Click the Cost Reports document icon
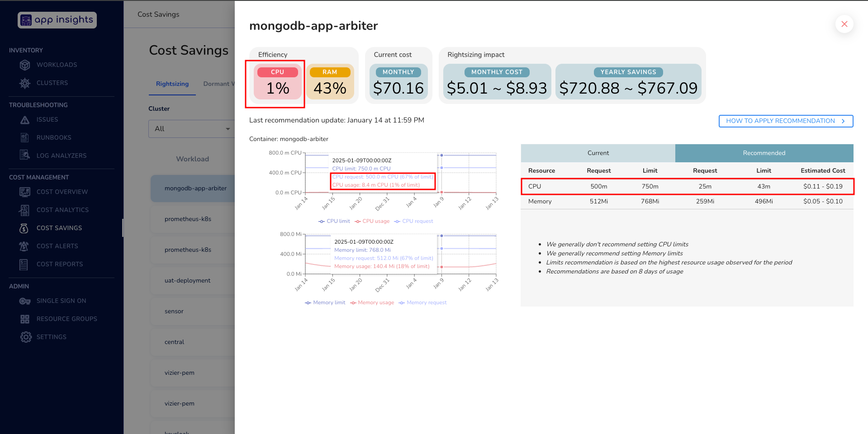Viewport: 868px width, 434px height. pyautogui.click(x=24, y=264)
